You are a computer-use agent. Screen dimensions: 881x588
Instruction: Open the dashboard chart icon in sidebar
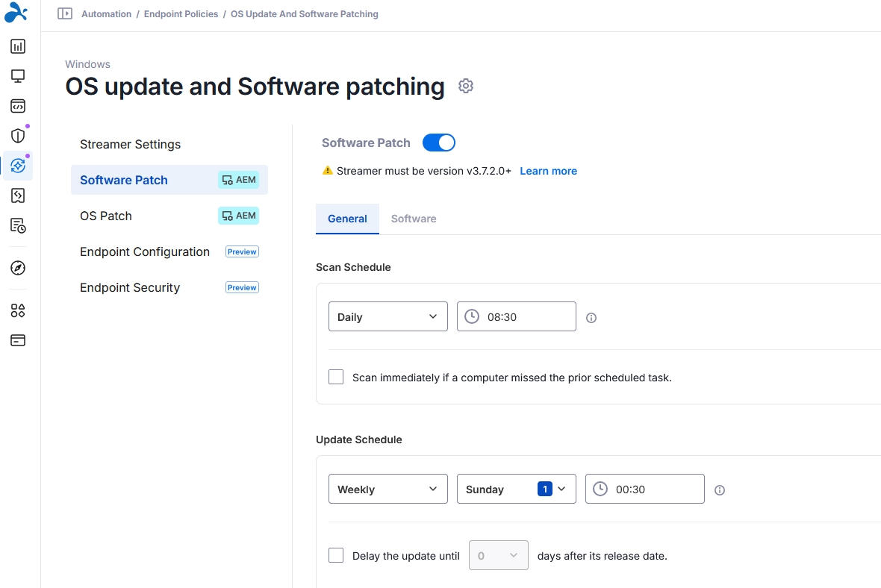[x=18, y=46]
